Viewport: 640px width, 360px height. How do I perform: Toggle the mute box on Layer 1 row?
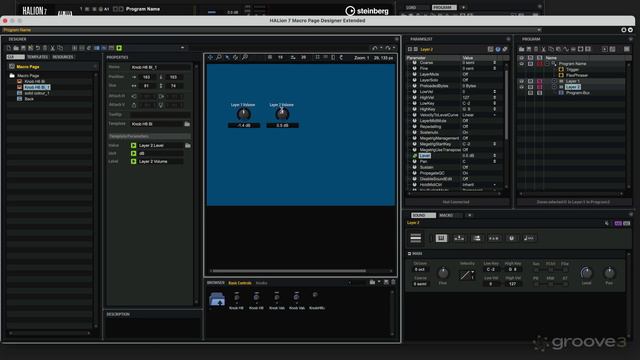click(x=531, y=81)
